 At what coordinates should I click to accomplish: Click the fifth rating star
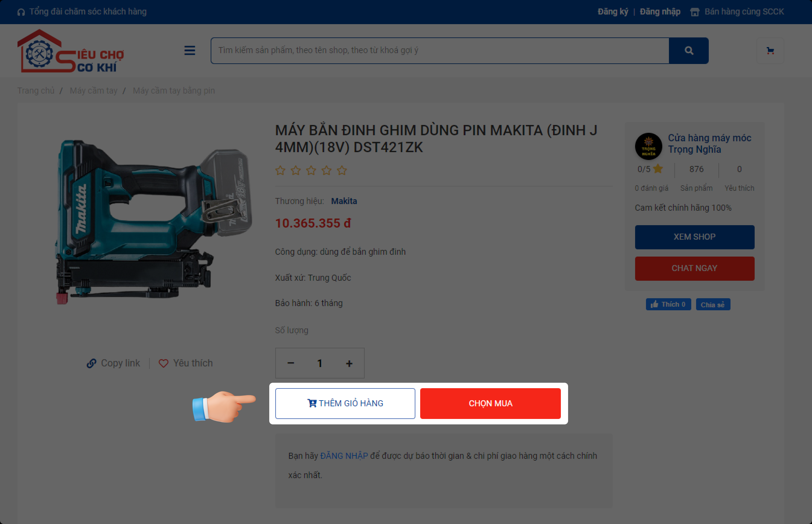[x=342, y=170]
